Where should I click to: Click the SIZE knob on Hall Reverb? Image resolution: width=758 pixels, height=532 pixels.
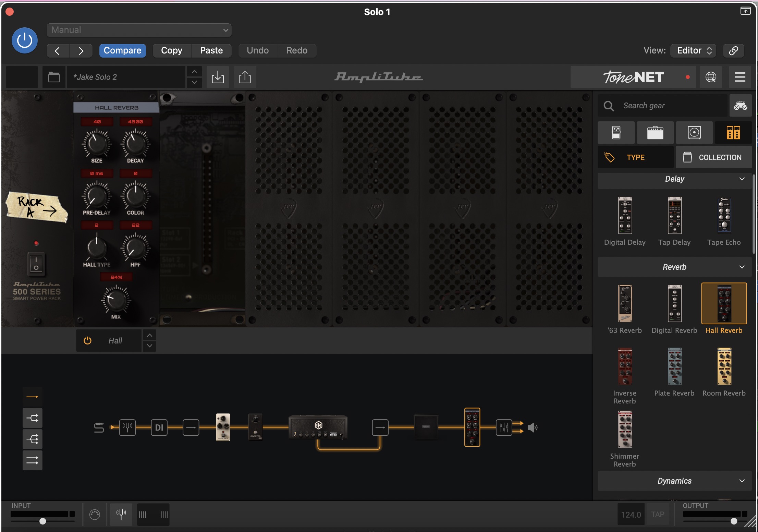[x=97, y=143]
